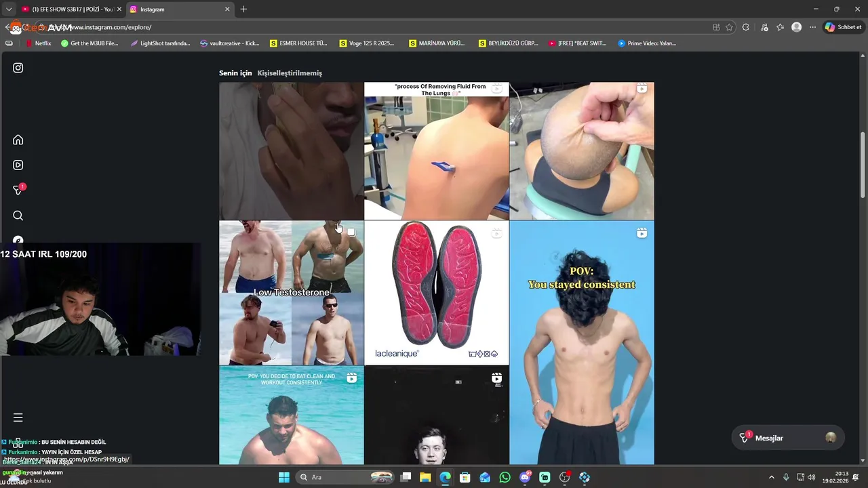Open the LightShot bookmark

160,43
